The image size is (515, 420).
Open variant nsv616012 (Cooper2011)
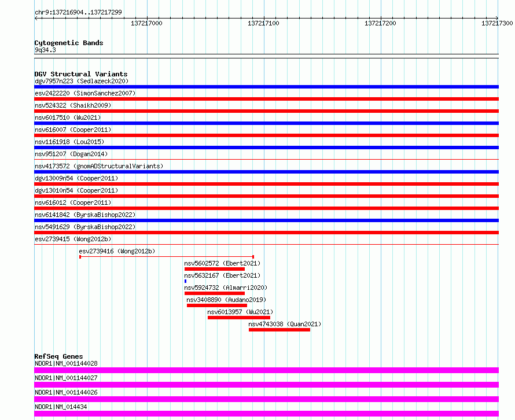73,202
